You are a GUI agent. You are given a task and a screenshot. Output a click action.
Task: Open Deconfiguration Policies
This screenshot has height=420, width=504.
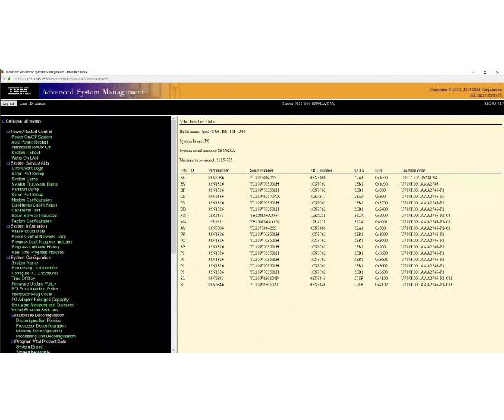[38, 321]
